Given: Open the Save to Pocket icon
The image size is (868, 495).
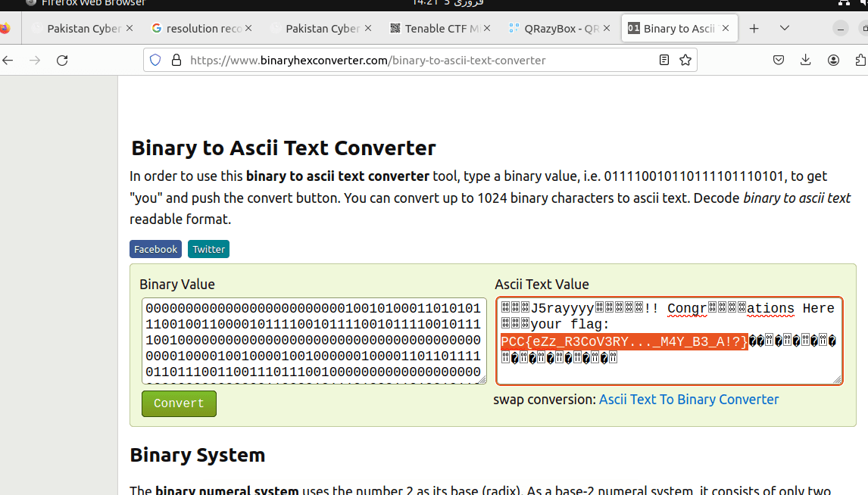Looking at the screenshot, I should pyautogui.click(x=778, y=61).
